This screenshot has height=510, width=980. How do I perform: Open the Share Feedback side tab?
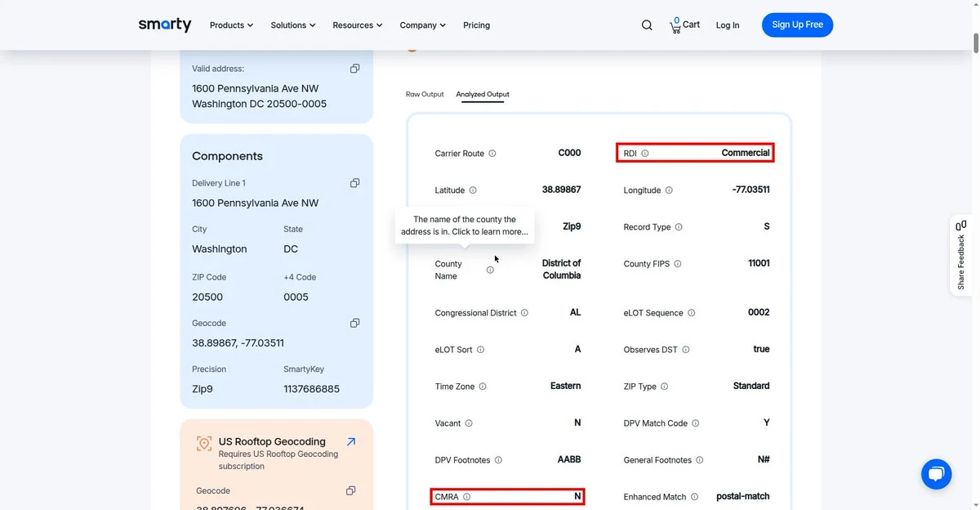[961, 255]
